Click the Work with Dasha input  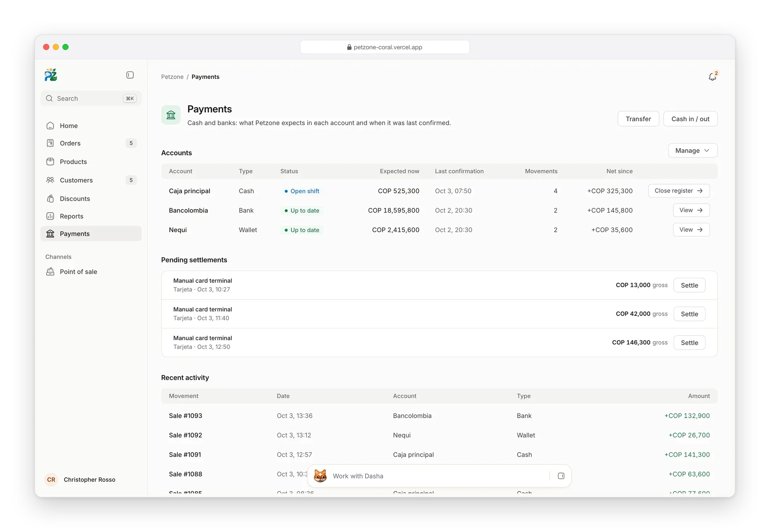pyautogui.click(x=439, y=476)
